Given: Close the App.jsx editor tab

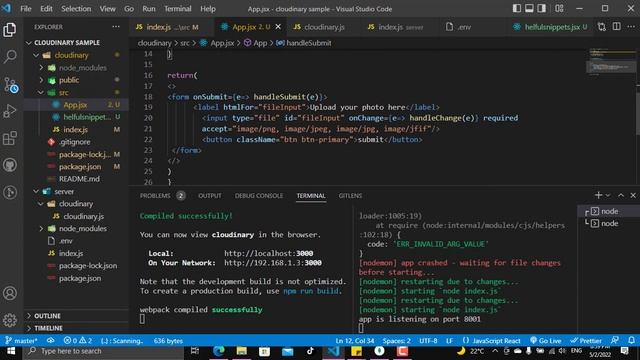Looking at the screenshot, I should point(278,27).
